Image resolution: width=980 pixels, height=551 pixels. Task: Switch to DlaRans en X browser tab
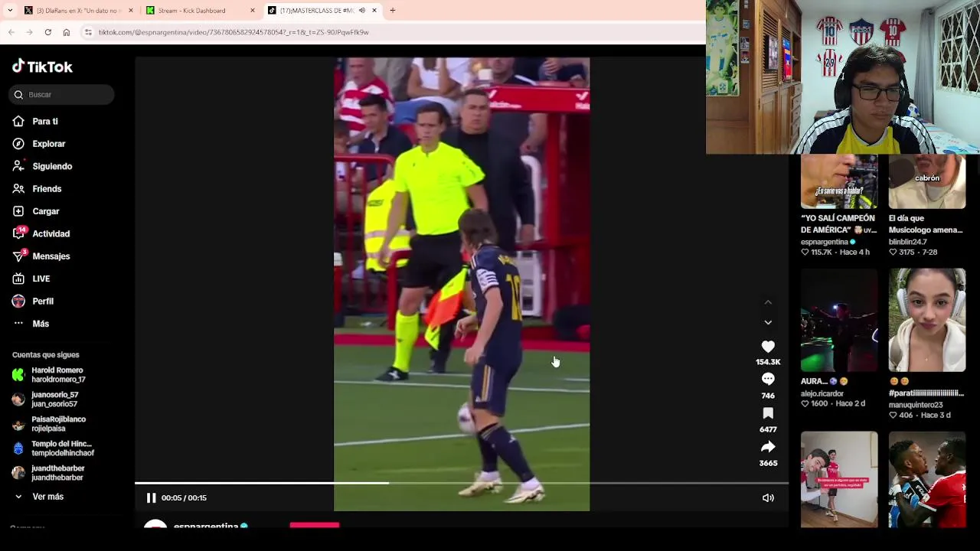point(76,11)
